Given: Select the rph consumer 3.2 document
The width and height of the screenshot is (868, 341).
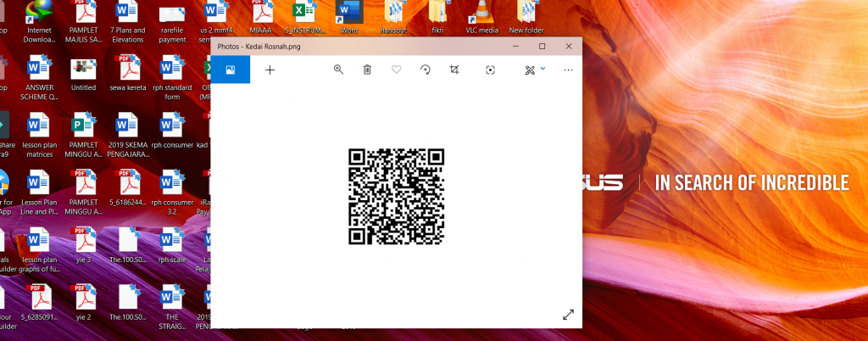Looking at the screenshot, I should (172, 193).
